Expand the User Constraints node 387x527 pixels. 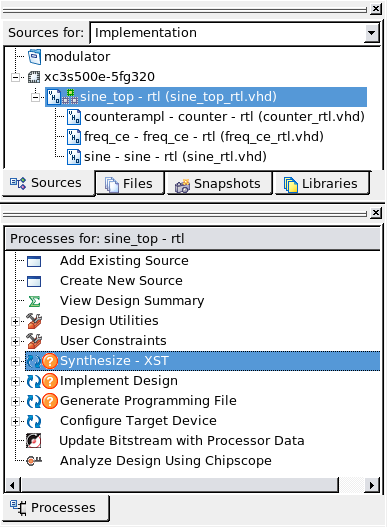(x=15, y=341)
